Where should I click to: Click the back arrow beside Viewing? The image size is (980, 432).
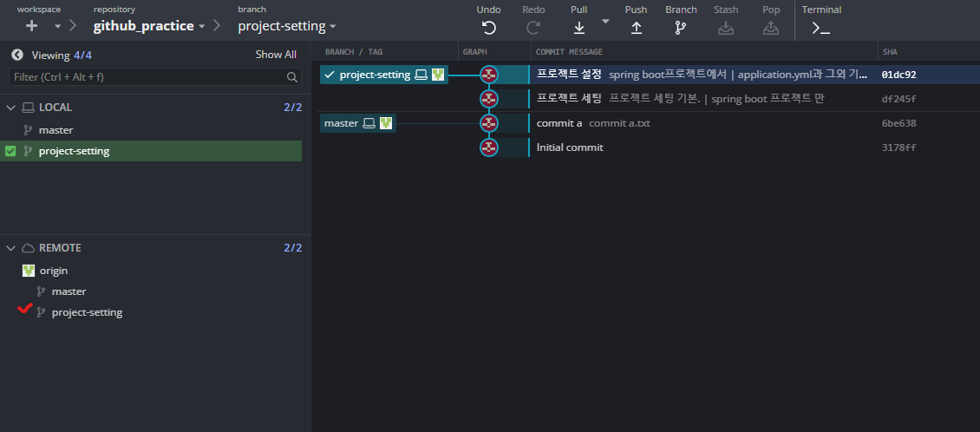pos(16,55)
